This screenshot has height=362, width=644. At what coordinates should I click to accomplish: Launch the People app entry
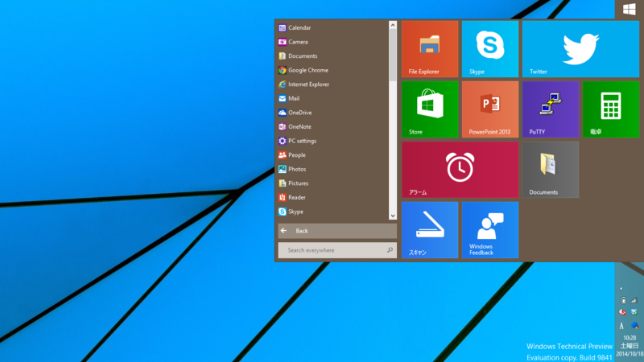coord(332,155)
